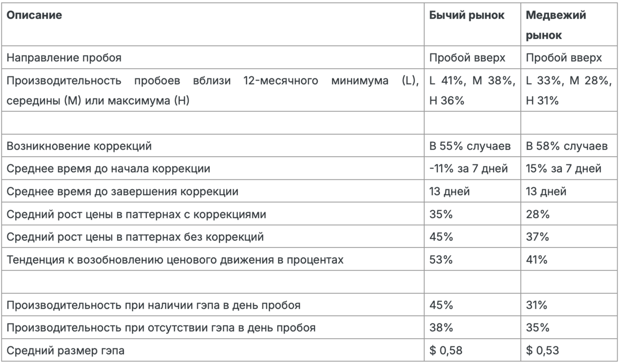Viewport: 619px width, 364px height.
Task: Click the Направление пробоя row label
Action: point(63,59)
